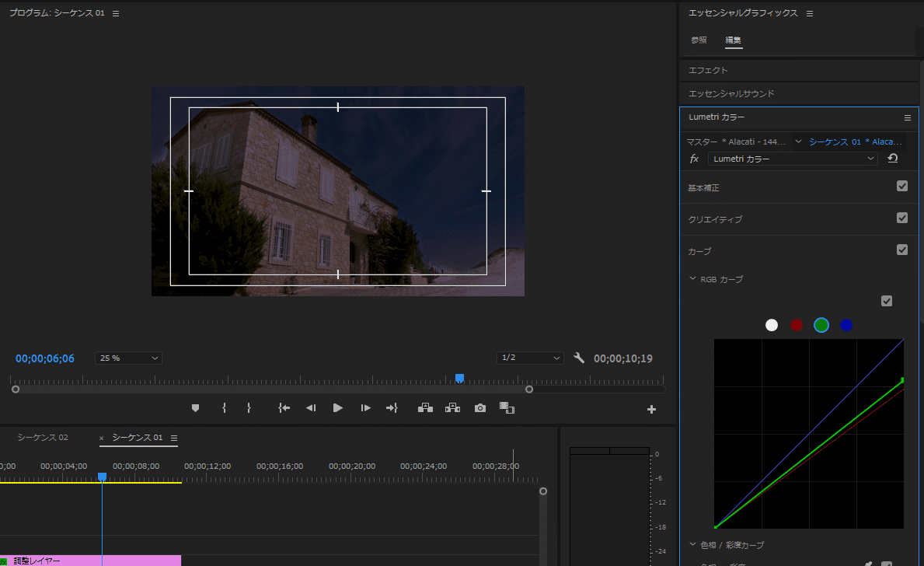Collapse the 色相 / 彩度カーブ section
This screenshot has height=566, width=924.
[692, 545]
